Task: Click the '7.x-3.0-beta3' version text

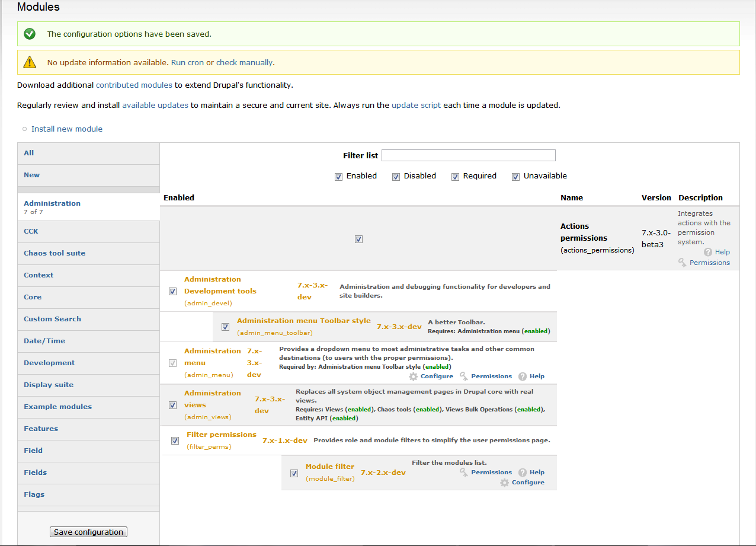Action: (656, 238)
